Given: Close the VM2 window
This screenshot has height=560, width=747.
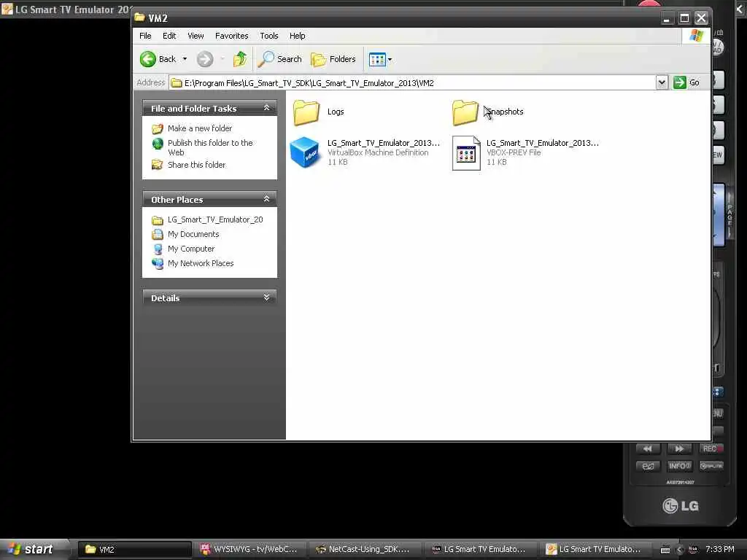Looking at the screenshot, I should coord(701,18).
